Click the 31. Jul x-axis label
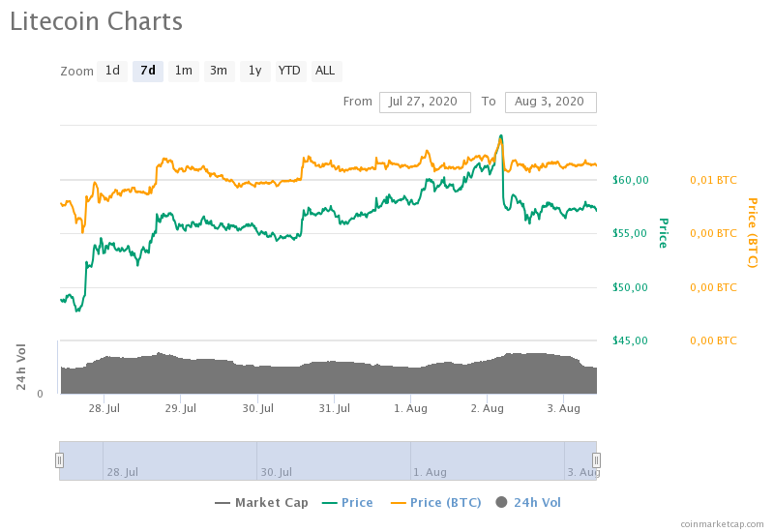The width and height of the screenshot is (774, 532). (x=334, y=408)
